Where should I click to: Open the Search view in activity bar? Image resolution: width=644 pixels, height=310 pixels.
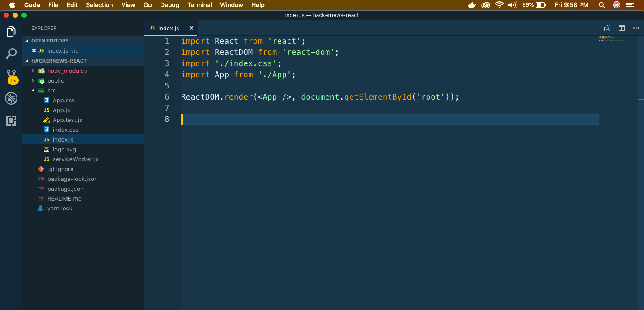(x=11, y=54)
